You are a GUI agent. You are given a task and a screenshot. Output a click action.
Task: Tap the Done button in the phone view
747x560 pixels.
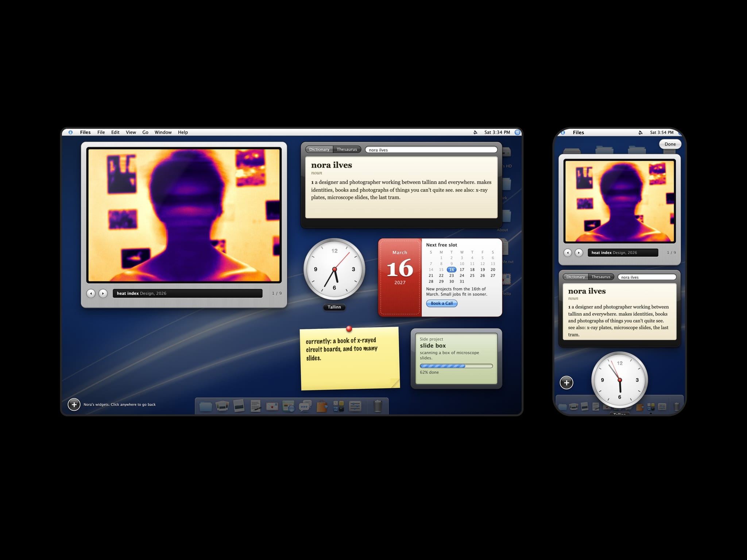(x=670, y=144)
